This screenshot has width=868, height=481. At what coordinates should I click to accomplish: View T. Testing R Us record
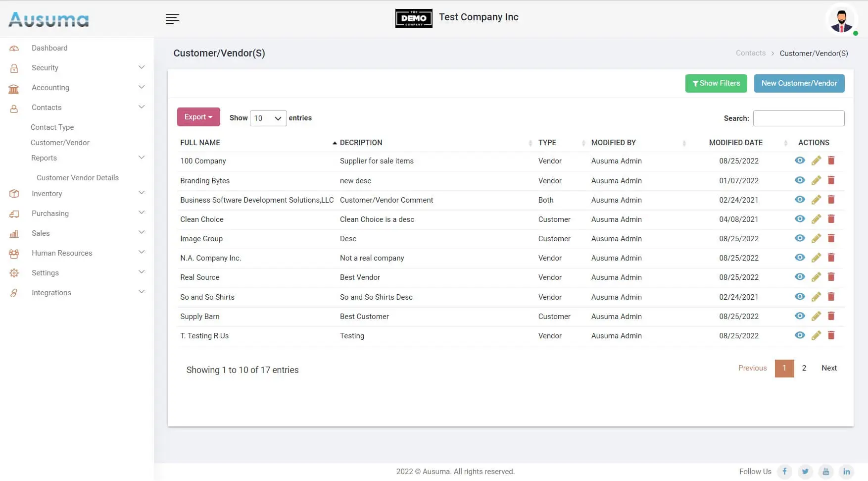[800, 335]
